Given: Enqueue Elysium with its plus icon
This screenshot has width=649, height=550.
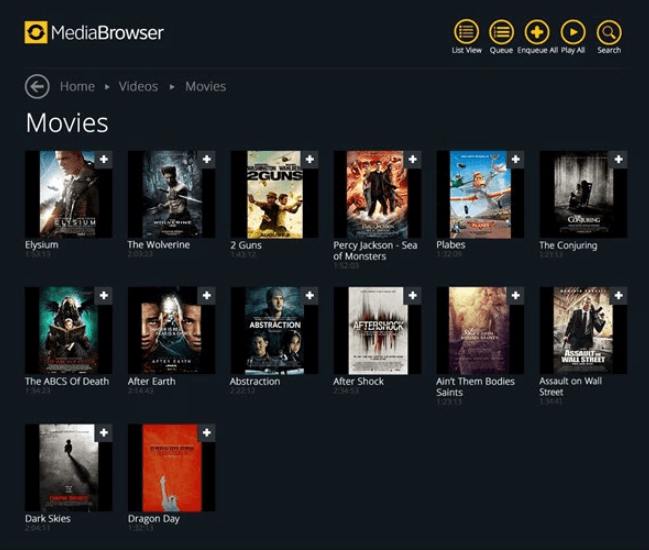Looking at the screenshot, I should [x=103, y=159].
